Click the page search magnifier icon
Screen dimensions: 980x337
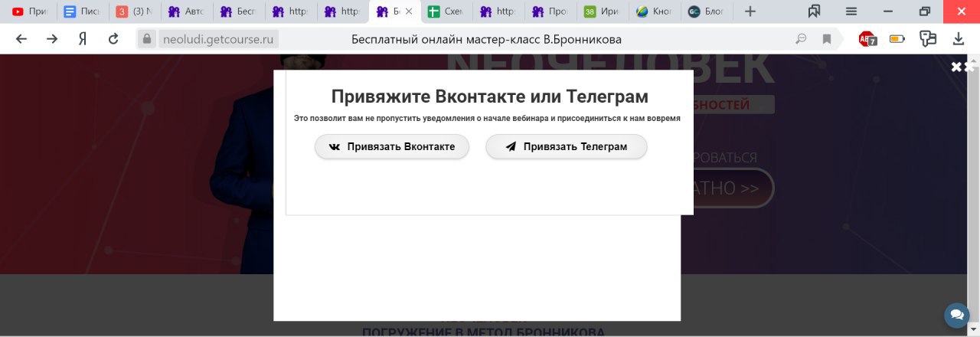801,39
